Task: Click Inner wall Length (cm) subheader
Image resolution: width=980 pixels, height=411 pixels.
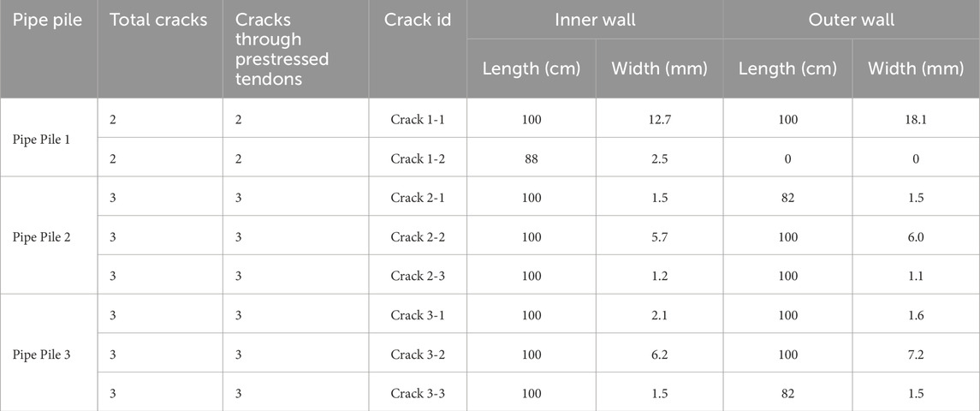Action: coord(531,68)
